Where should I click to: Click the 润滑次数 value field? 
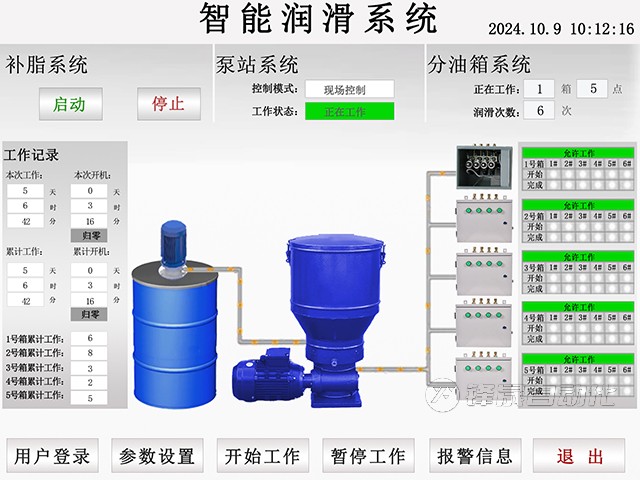540,111
